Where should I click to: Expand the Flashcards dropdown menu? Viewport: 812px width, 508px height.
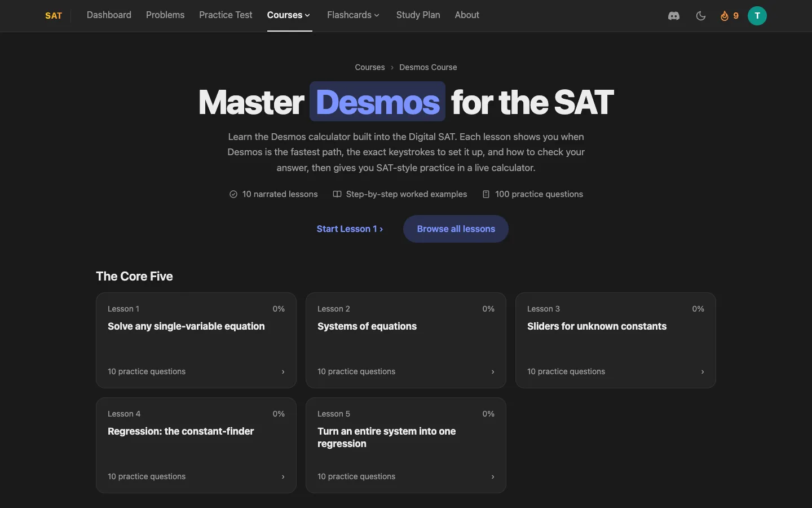[353, 15]
